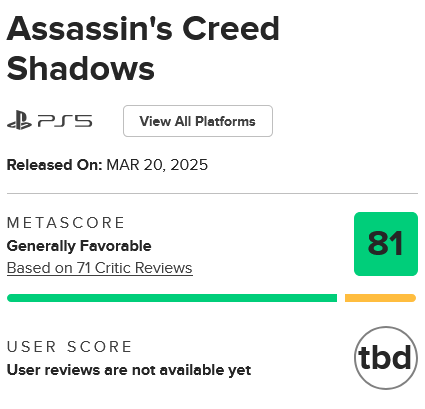Viewport: 425px width, 409px height.
Task: Click the tbd user score circle
Action: coord(386,358)
